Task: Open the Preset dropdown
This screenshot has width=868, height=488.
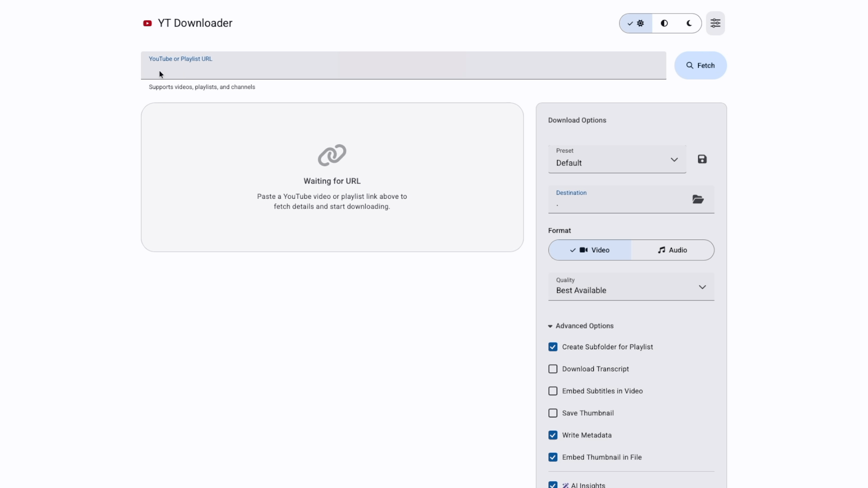Action: pyautogui.click(x=617, y=160)
